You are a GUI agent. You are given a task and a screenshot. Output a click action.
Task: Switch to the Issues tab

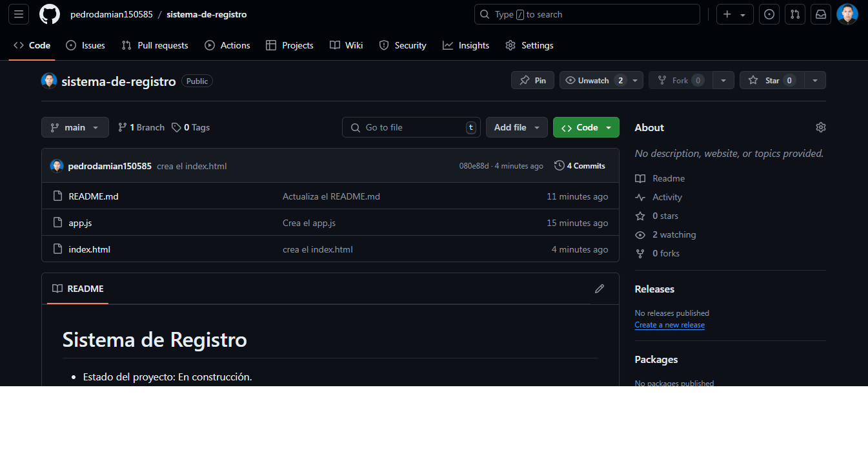point(86,45)
